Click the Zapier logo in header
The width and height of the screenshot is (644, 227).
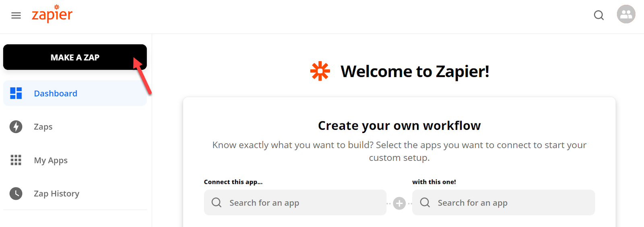(52, 14)
